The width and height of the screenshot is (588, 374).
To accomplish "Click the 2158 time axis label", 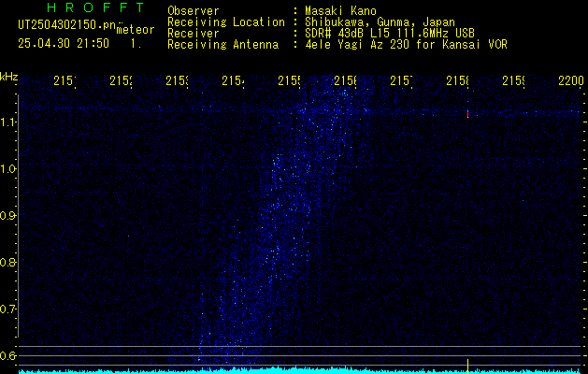I will pos(457,80).
